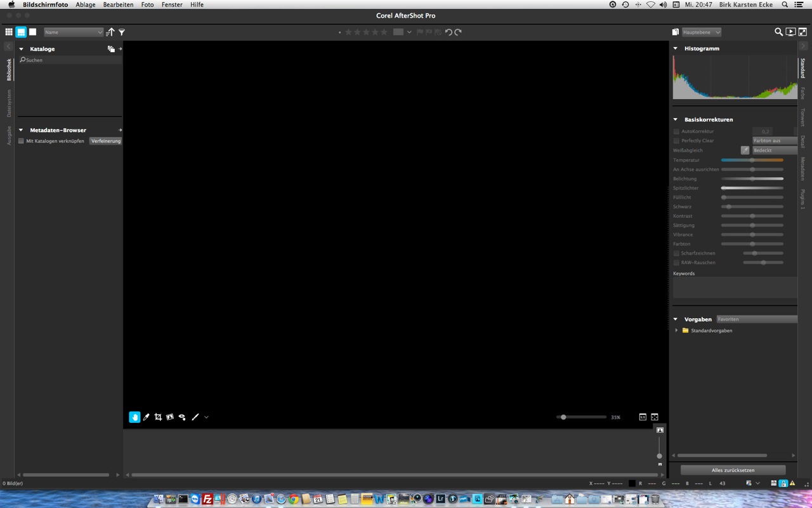The height and width of the screenshot is (508, 812).
Task: Open Finder from the Dock
Action: coord(159,499)
